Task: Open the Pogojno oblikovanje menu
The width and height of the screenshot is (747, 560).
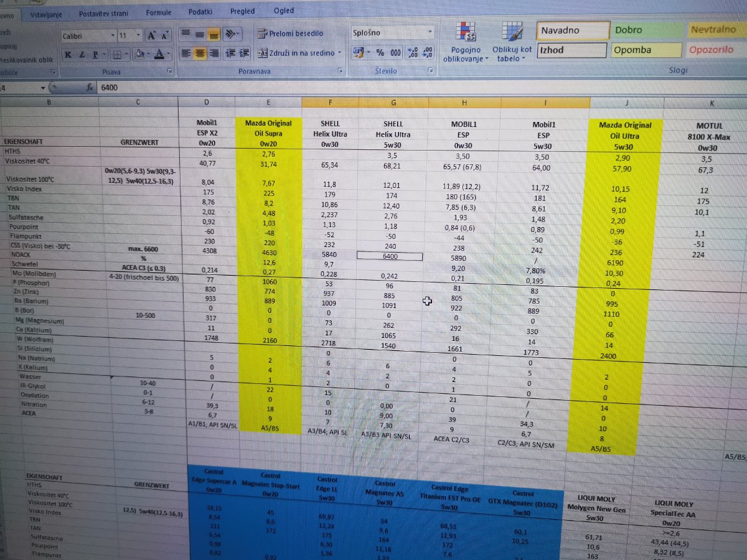Action: [x=465, y=42]
